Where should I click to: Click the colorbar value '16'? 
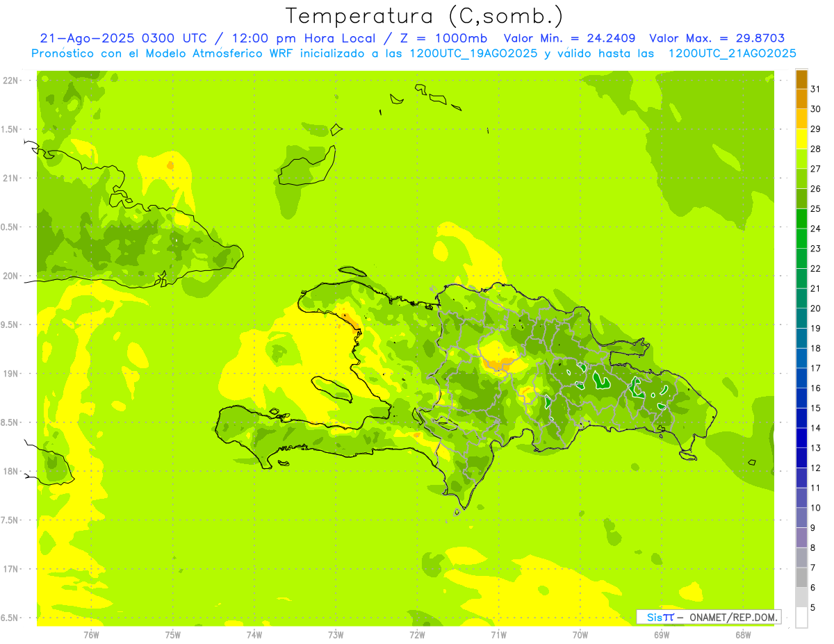pos(816,388)
